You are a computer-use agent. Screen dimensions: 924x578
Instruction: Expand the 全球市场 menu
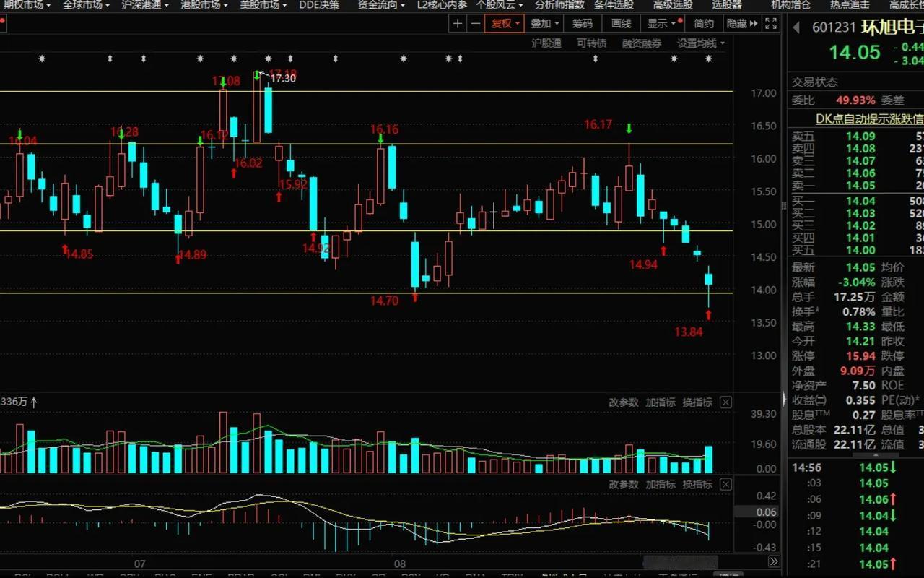[87, 5]
